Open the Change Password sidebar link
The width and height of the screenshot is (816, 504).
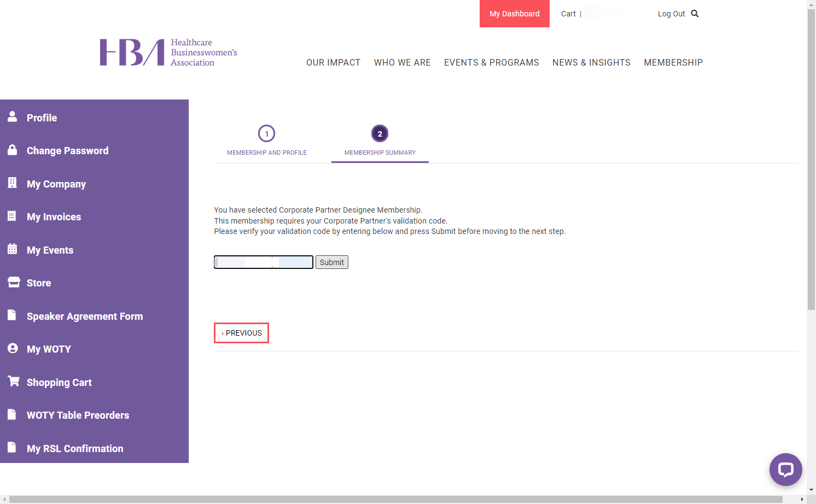[67, 151]
